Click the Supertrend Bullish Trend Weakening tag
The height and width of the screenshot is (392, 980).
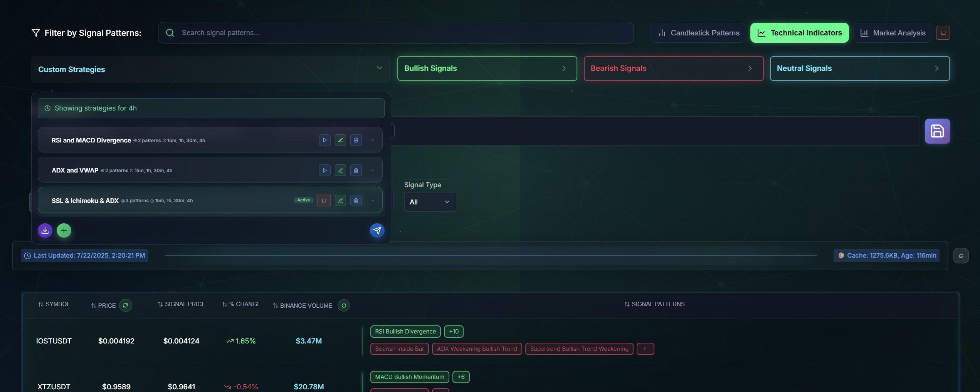click(579, 349)
